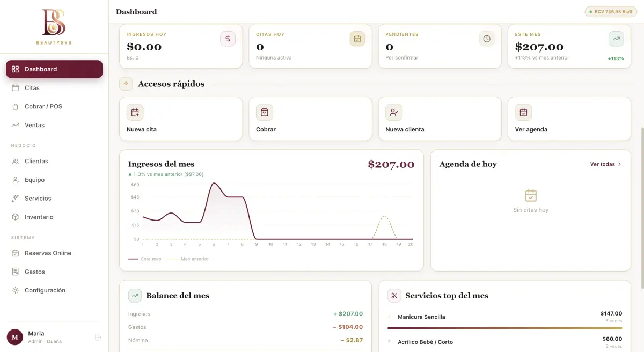Image resolution: width=644 pixels, height=352 pixels.
Task: Click the sparkle wand icon beside Servicios
Action: tap(15, 199)
